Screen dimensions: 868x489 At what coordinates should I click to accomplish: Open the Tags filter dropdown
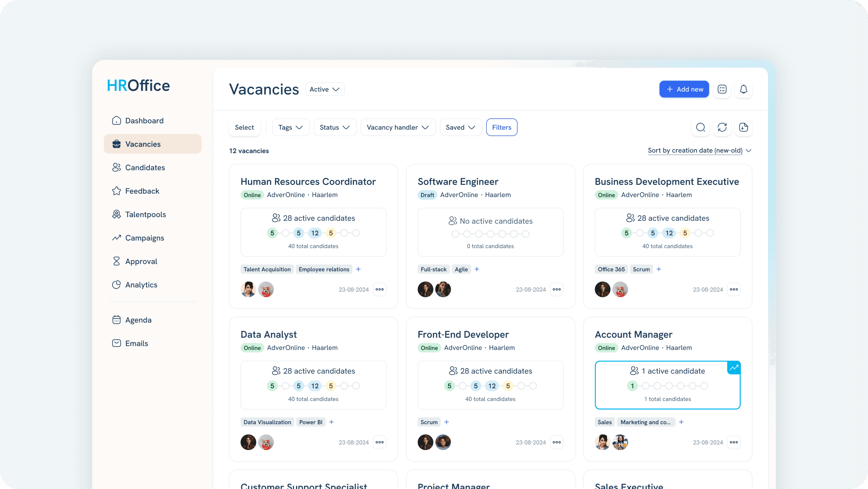pos(291,127)
